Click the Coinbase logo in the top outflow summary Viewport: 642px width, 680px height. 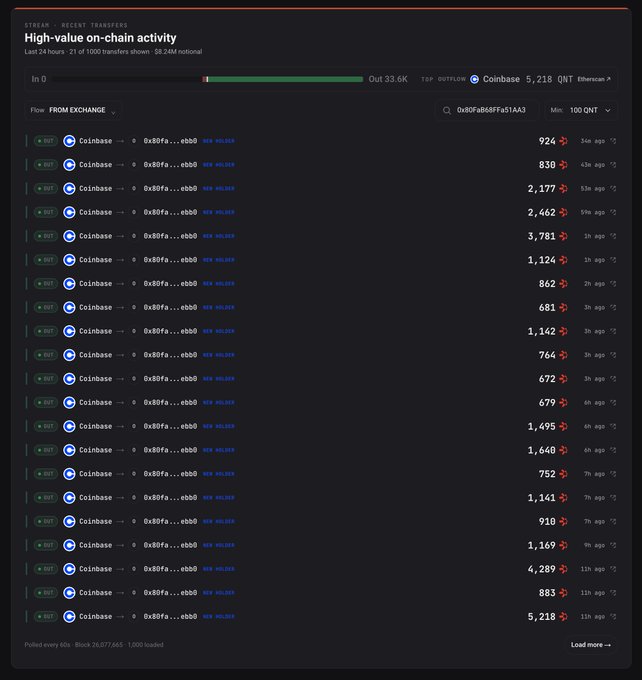point(475,79)
